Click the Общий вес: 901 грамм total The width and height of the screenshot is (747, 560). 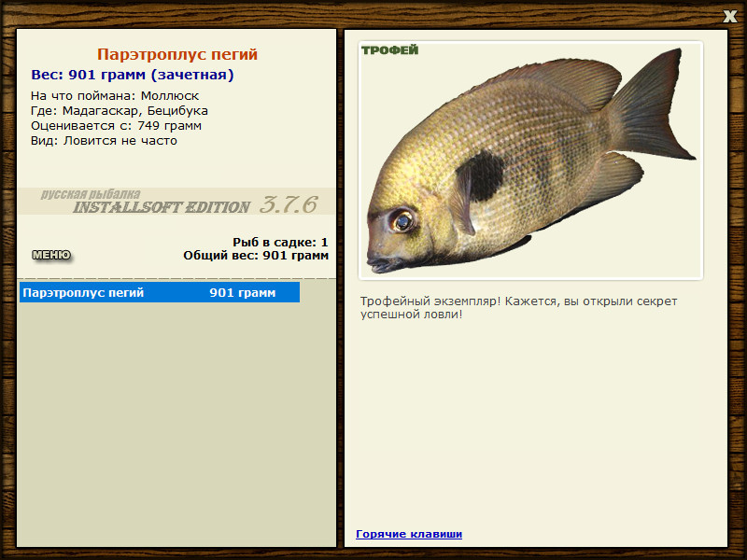click(256, 256)
